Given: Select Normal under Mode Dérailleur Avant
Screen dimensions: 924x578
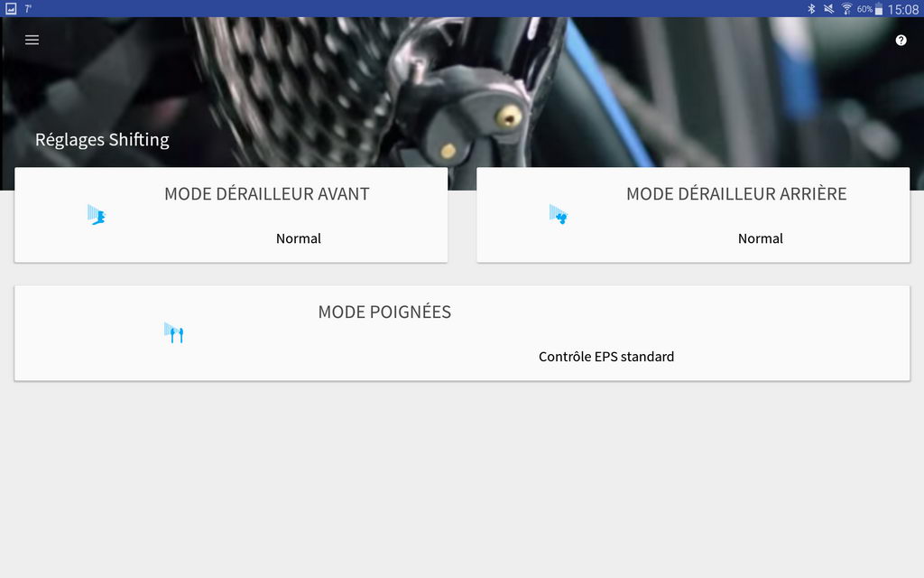Looking at the screenshot, I should tap(299, 238).
